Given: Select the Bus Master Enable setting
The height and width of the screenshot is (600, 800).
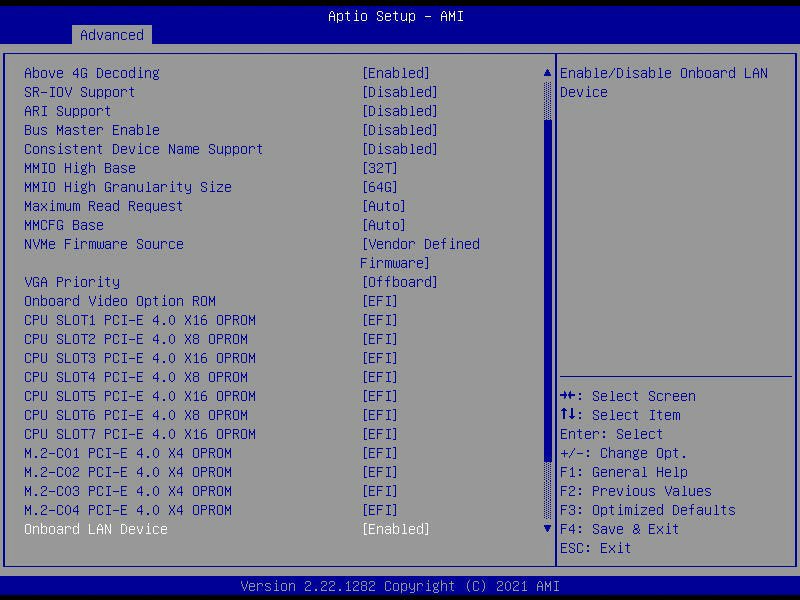Looking at the screenshot, I should [x=92, y=130].
